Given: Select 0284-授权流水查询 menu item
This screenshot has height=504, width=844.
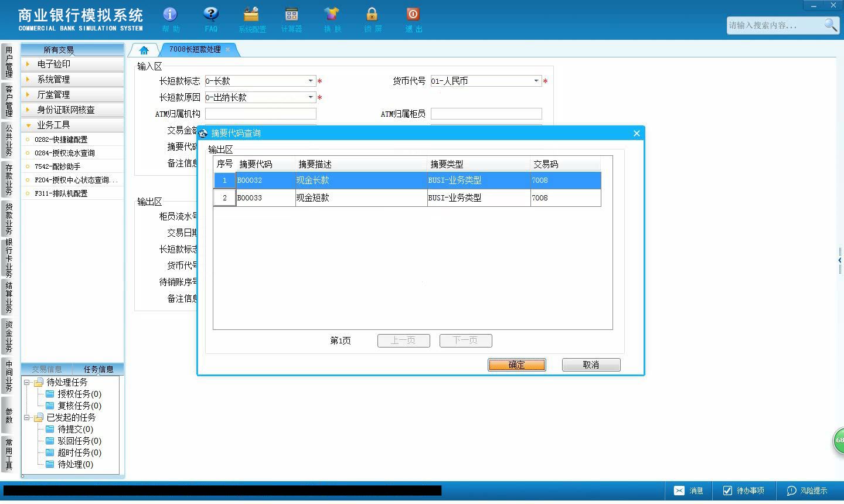Looking at the screenshot, I should [x=73, y=153].
